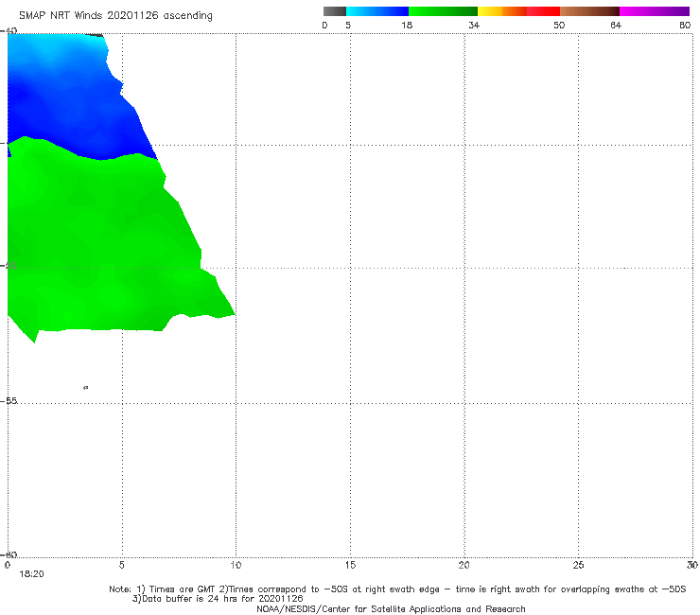Click the swath time label 18:20
700x615 pixels.
(x=32, y=574)
